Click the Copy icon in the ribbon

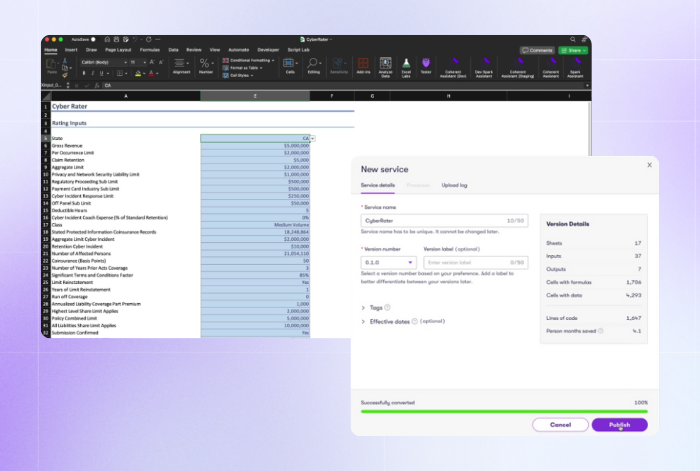click(65, 68)
